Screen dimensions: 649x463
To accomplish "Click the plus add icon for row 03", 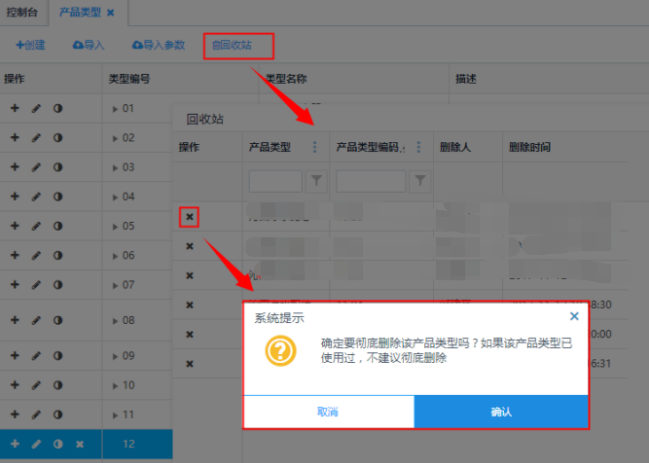I will pyautogui.click(x=15, y=167).
